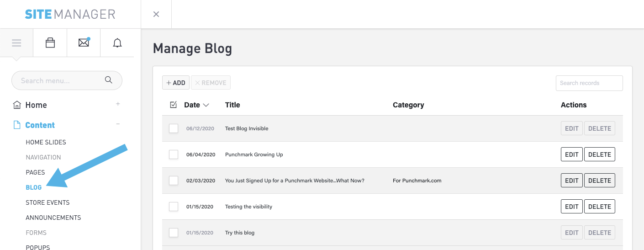Image resolution: width=644 pixels, height=250 pixels.
Task: Edit the Punchmark Growing Up post
Action: click(571, 154)
